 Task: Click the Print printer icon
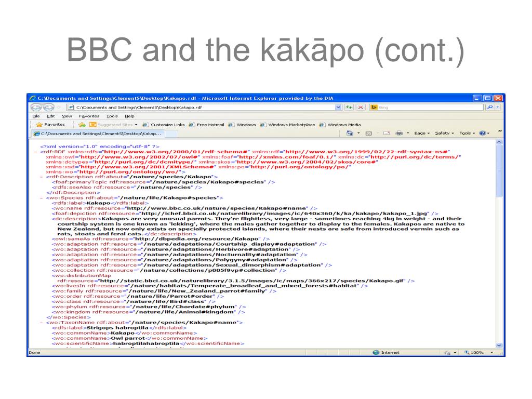point(400,133)
